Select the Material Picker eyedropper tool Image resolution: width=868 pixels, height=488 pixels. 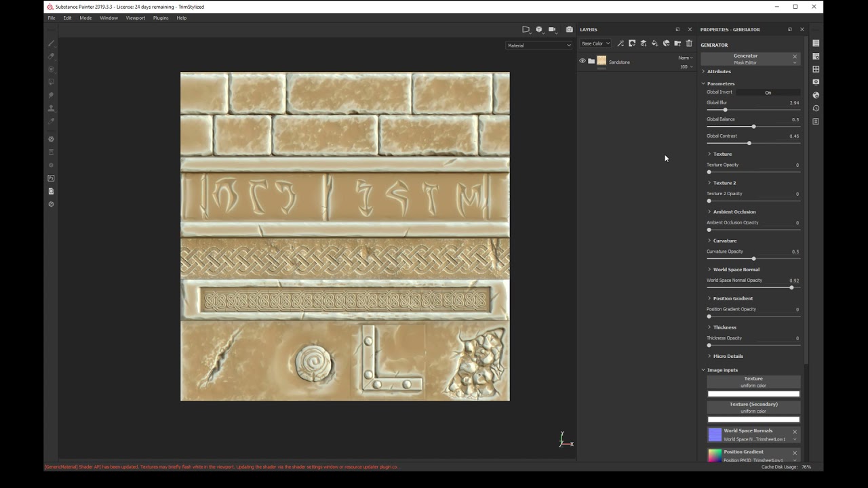click(x=52, y=121)
